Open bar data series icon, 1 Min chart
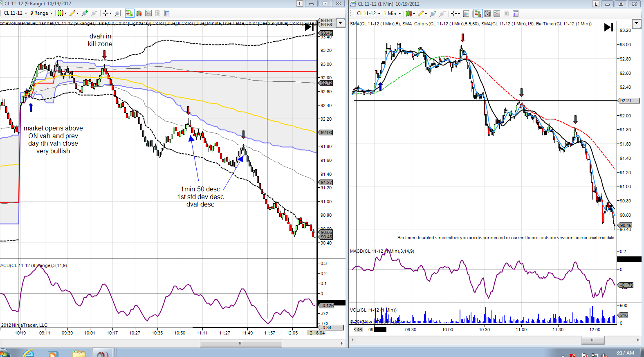 487,13
